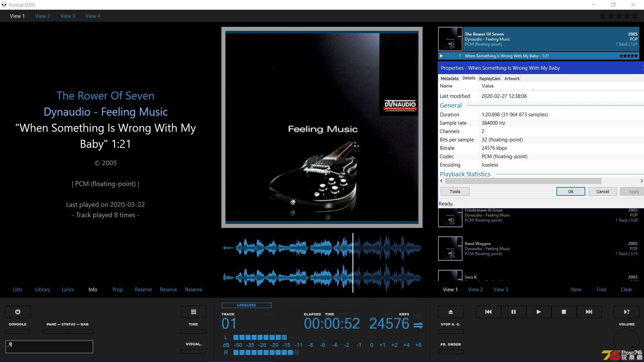Switch to View 2 in the top bar

pyautogui.click(x=42, y=16)
